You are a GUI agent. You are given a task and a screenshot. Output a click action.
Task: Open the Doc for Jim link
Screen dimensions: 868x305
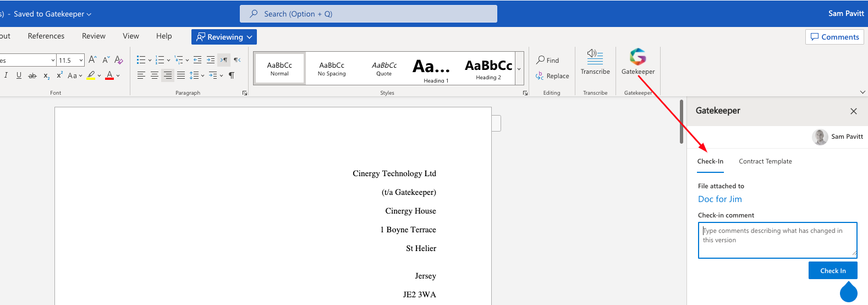(719, 199)
